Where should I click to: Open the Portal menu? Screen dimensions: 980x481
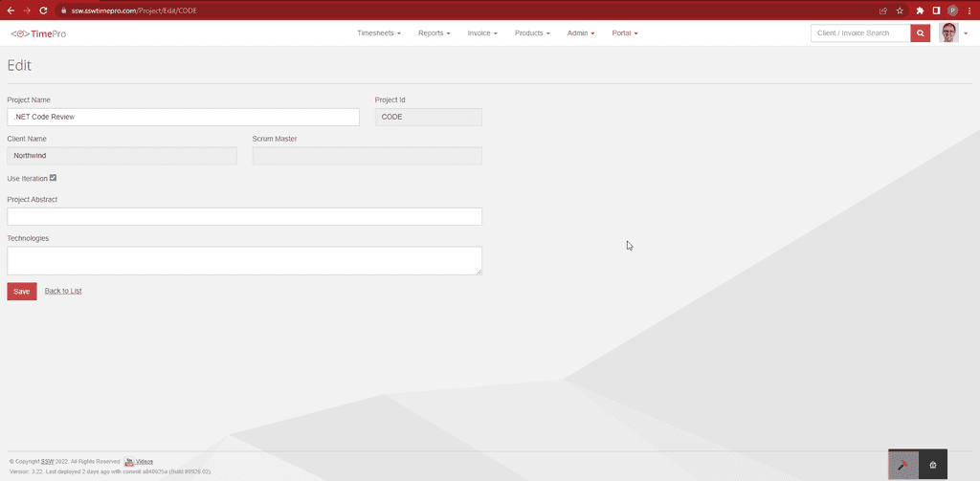[x=624, y=33]
